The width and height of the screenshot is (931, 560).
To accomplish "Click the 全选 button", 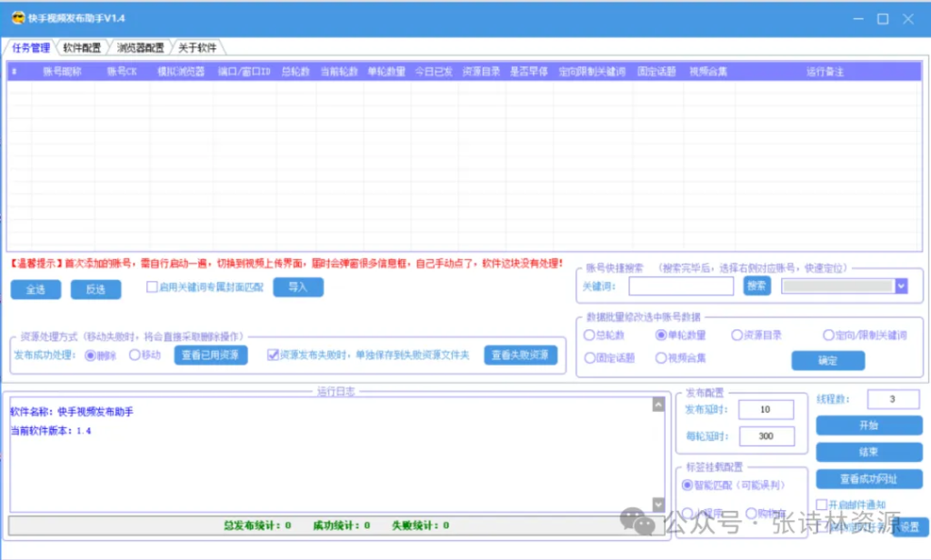I will (35, 289).
